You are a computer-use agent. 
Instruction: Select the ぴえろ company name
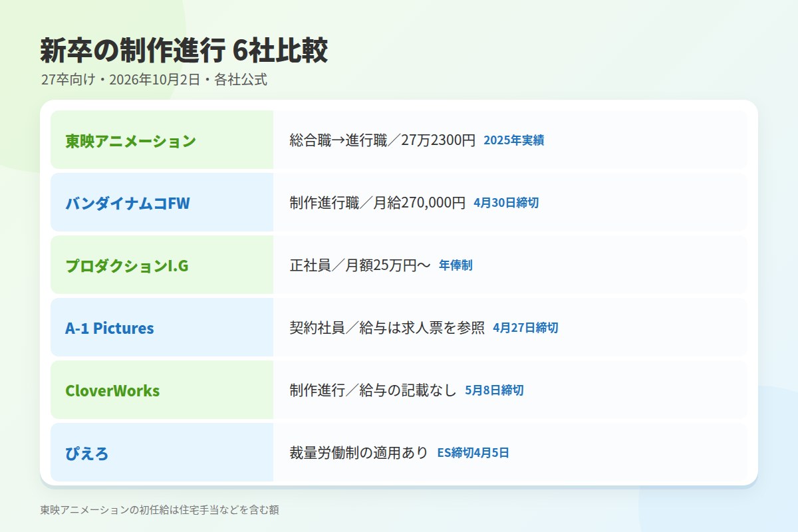[87, 454]
